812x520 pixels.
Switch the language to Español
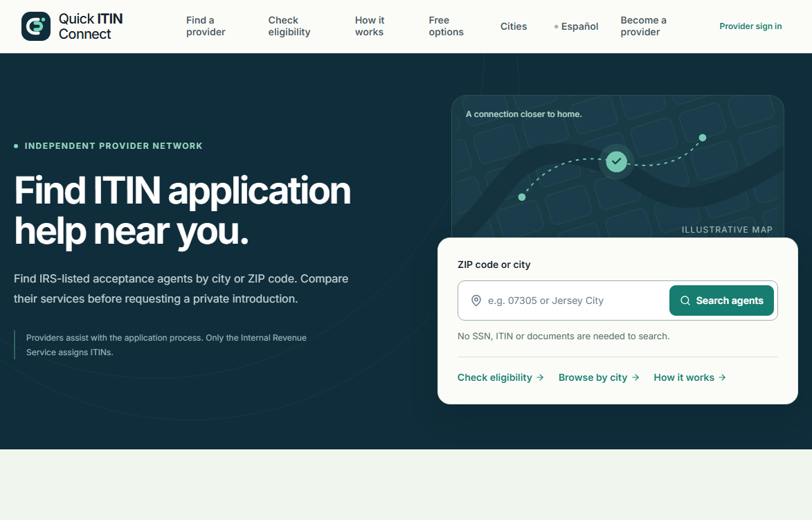click(577, 26)
